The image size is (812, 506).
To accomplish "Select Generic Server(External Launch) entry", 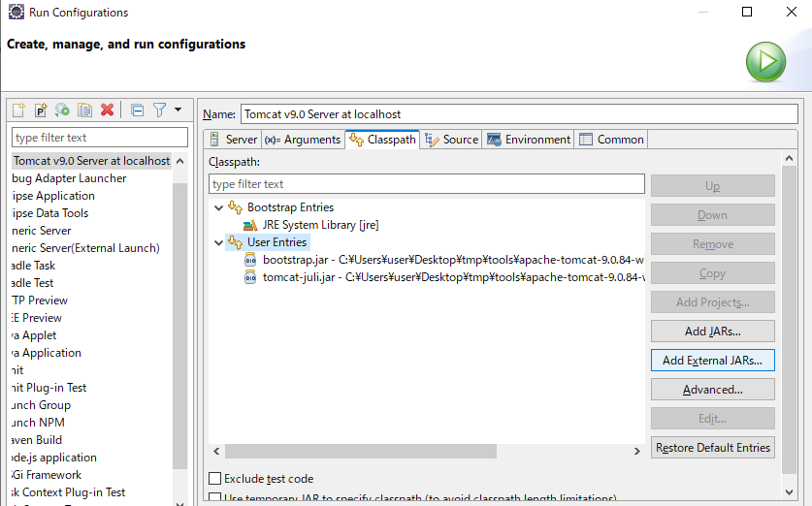I will pos(85,248).
